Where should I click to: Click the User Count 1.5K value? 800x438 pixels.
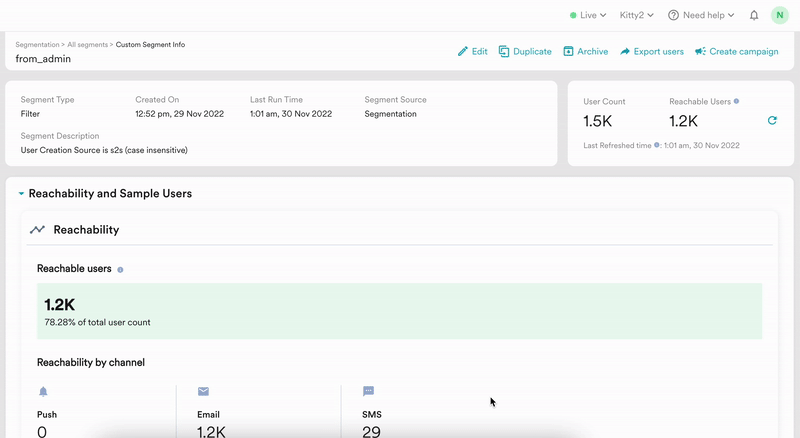597,121
